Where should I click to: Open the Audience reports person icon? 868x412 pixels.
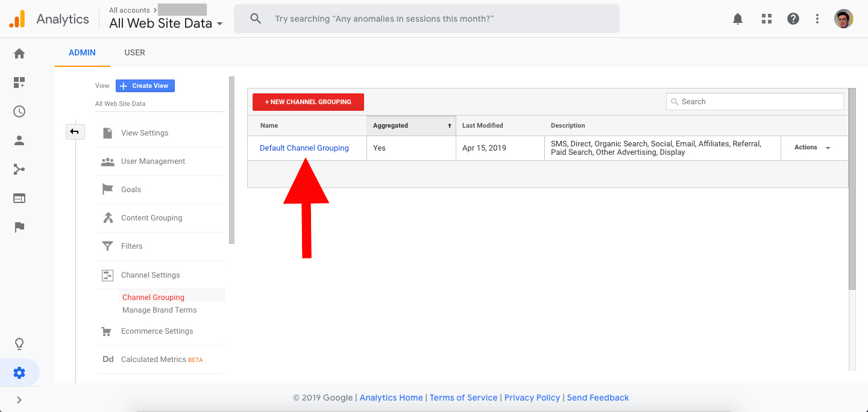click(x=19, y=140)
